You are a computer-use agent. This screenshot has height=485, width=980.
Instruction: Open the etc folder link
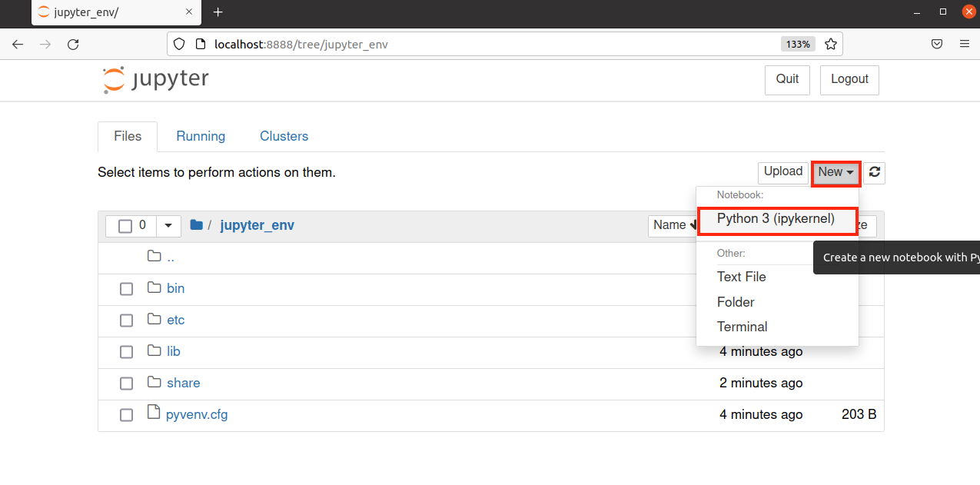[175, 321]
